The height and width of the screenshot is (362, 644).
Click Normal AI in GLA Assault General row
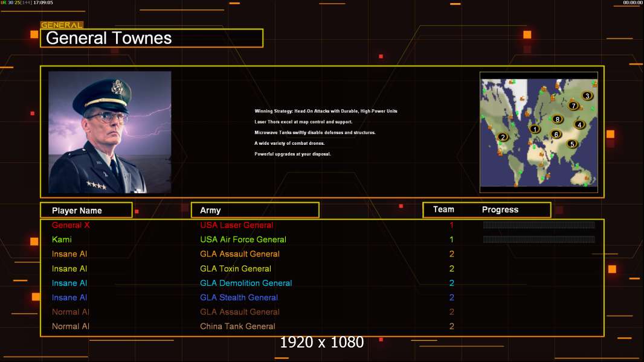(71, 312)
